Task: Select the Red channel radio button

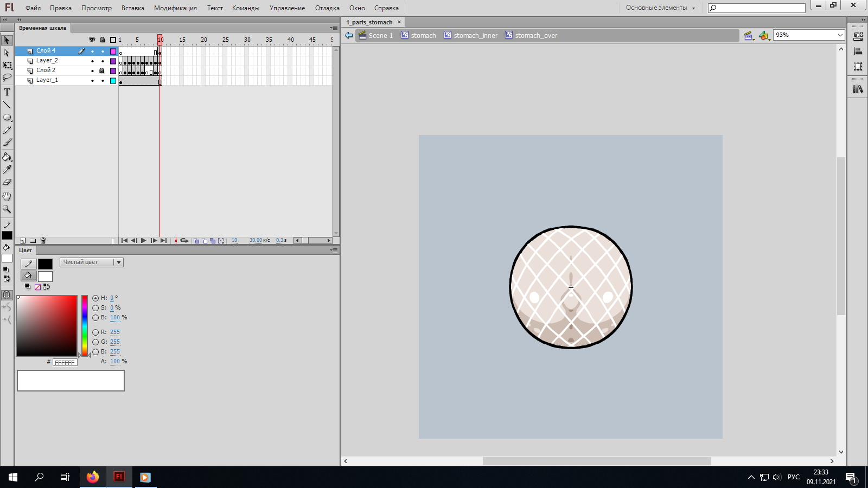Action: coord(95,332)
